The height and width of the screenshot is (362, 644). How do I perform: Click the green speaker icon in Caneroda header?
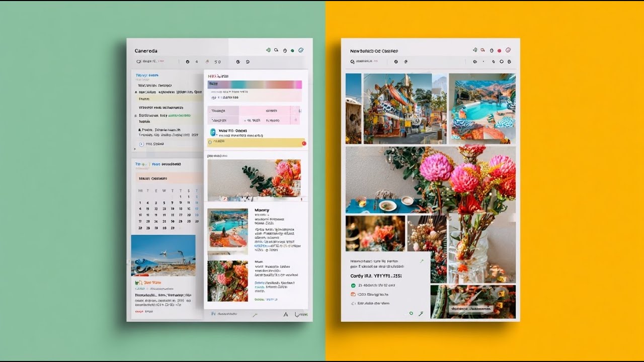(268, 50)
